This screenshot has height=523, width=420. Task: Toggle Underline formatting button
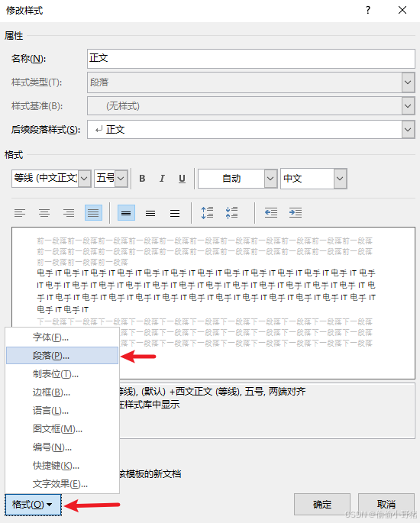(x=182, y=179)
